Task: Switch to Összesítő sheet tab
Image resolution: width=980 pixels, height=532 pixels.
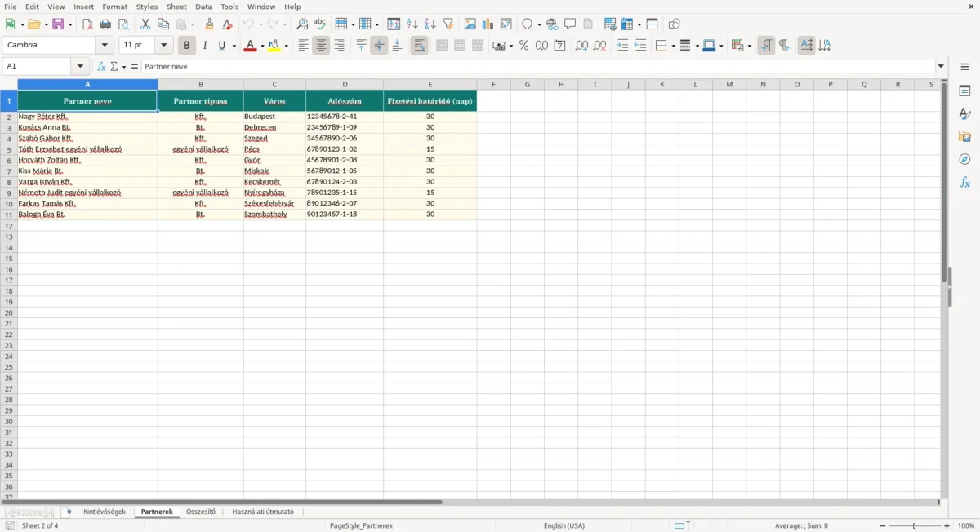Action: [201, 512]
